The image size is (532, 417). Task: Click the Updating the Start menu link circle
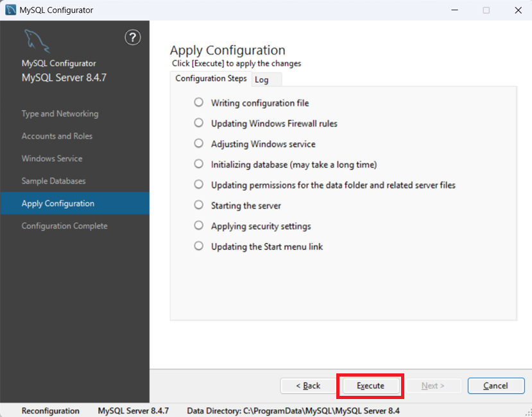(199, 246)
